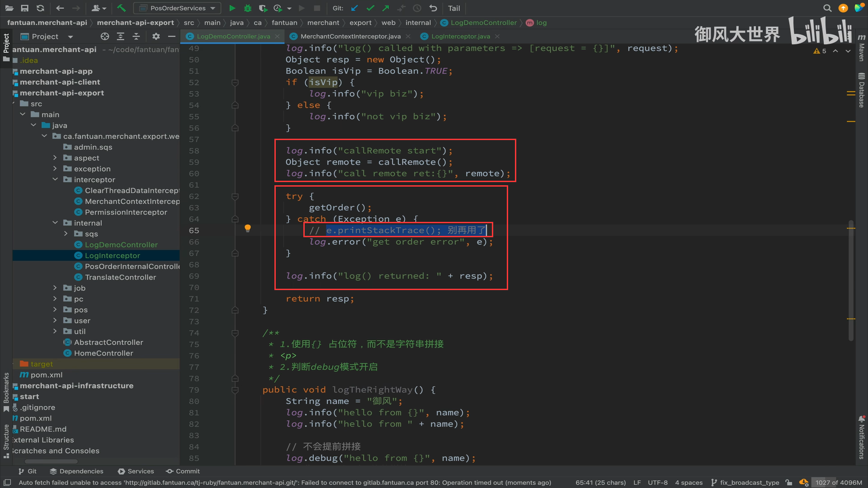Screen dimensions: 868x488
Task: Click the warnings indicator showing 5
Action: point(820,51)
